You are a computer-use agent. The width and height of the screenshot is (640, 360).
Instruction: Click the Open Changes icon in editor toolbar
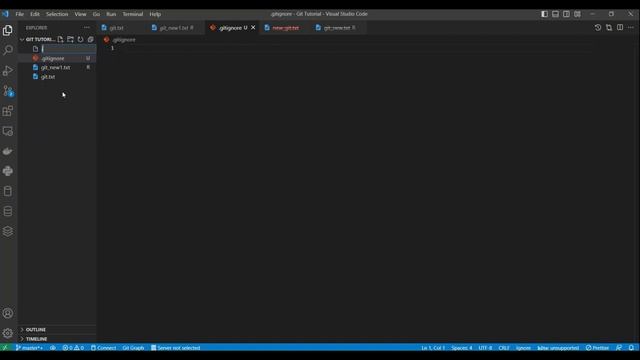pos(609,27)
